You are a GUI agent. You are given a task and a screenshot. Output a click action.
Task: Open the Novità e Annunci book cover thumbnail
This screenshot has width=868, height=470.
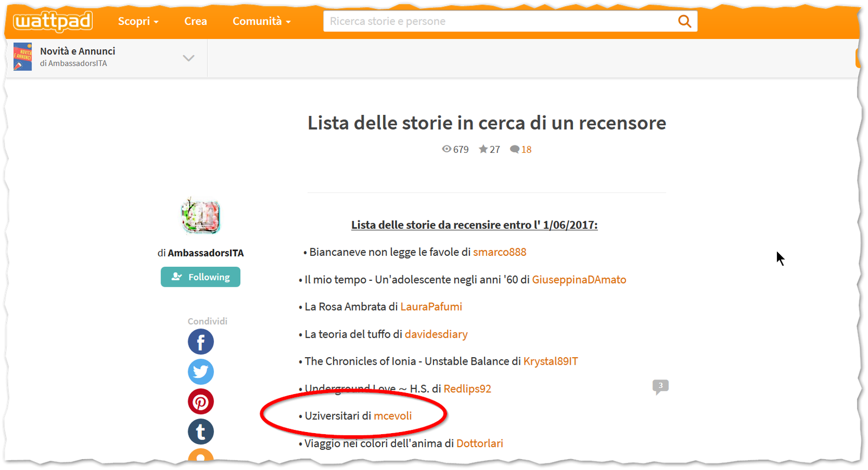[23, 57]
